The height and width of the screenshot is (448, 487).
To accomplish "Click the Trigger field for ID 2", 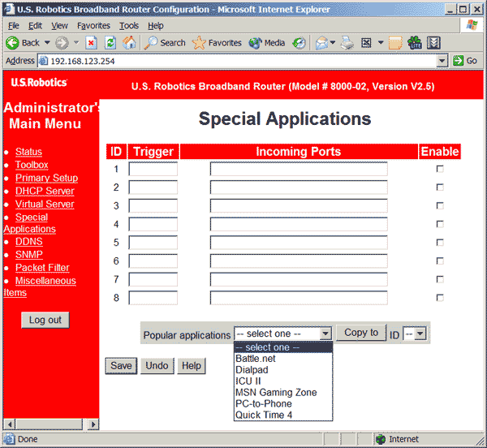I will coord(153,187).
